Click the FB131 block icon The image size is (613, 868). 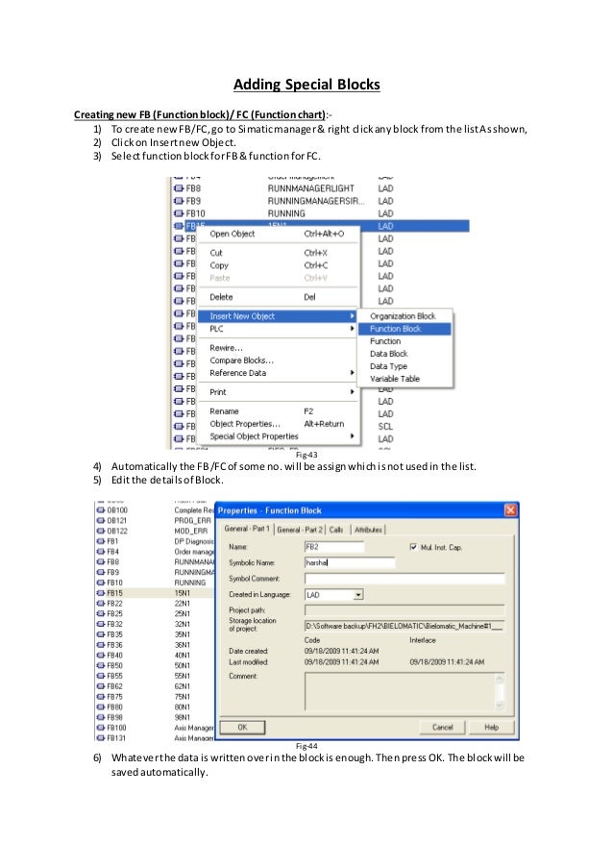(101, 738)
